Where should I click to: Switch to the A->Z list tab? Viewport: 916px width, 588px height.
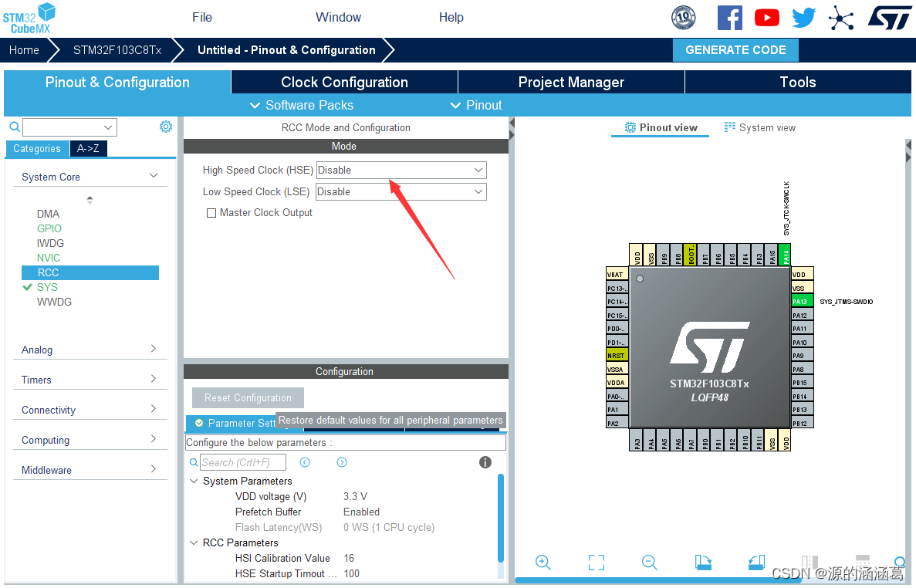88,148
